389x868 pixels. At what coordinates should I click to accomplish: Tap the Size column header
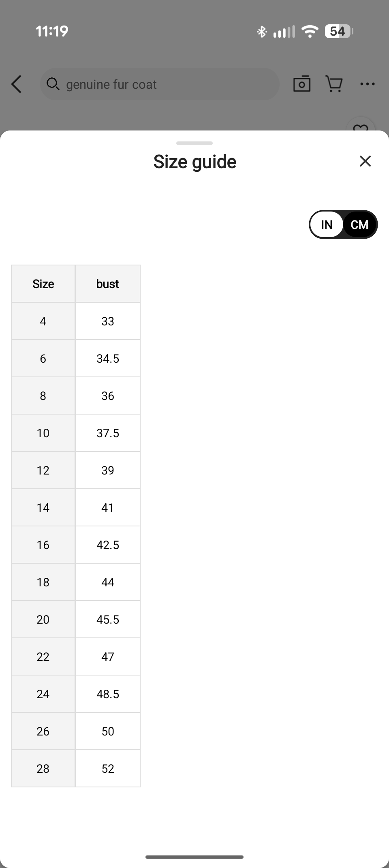(x=43, y=284)
